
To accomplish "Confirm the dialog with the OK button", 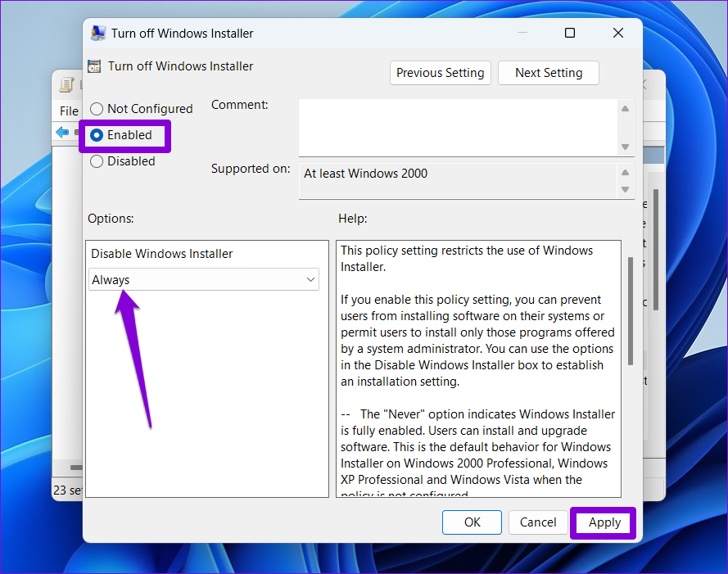I will point(473,522).
